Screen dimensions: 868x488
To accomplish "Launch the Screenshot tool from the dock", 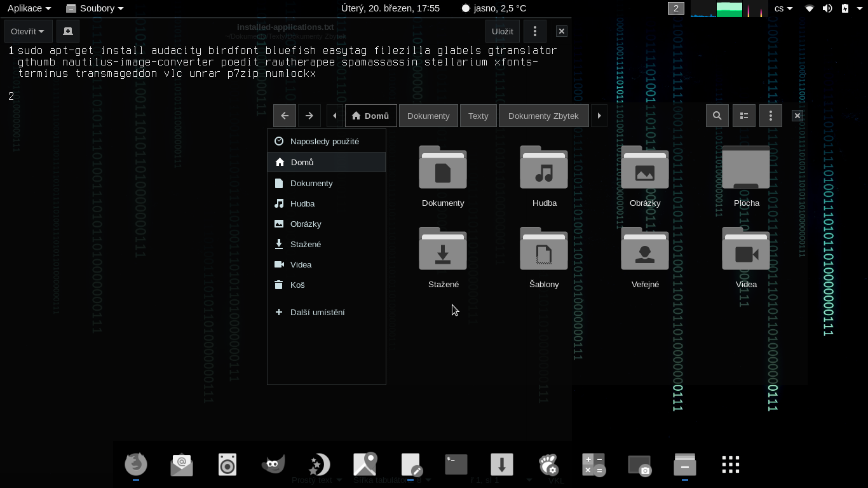I will point(639,464).
